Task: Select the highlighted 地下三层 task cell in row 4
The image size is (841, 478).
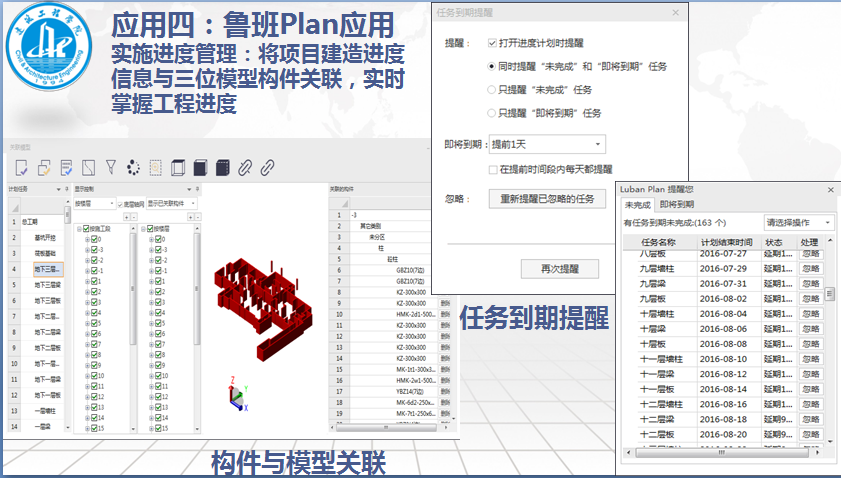Action: pos(48,269)
